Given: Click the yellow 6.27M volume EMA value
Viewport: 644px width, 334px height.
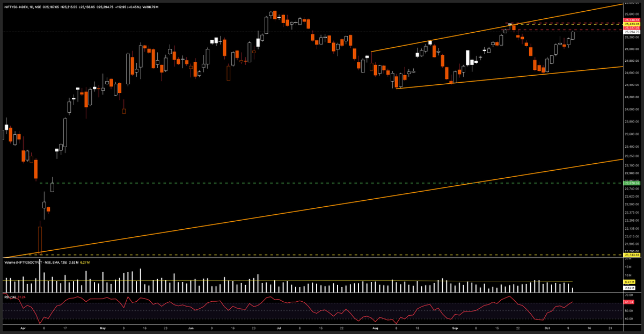Looking at the screenshot, I should click(x=85, y=262).
